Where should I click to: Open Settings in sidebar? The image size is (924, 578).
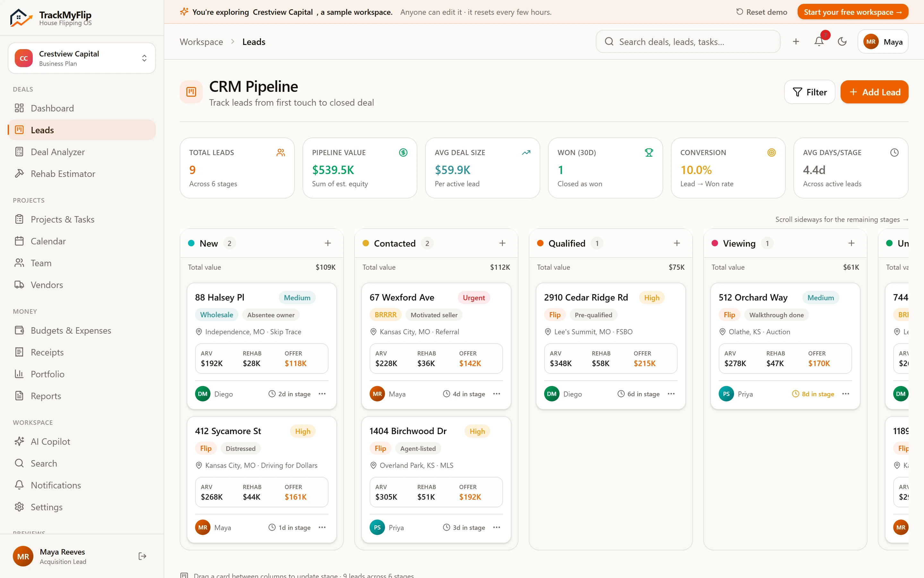coord(82,507)
